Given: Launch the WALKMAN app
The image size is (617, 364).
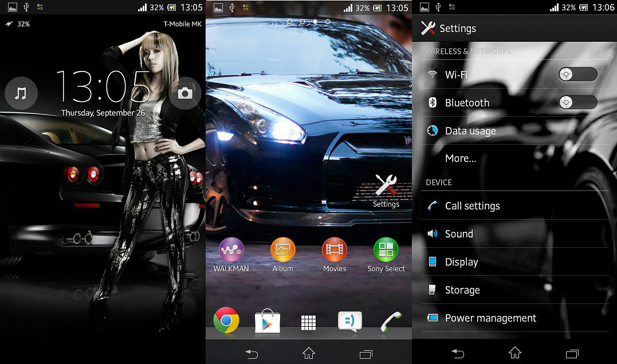Looking at the screenshot, I should [231, 255].
